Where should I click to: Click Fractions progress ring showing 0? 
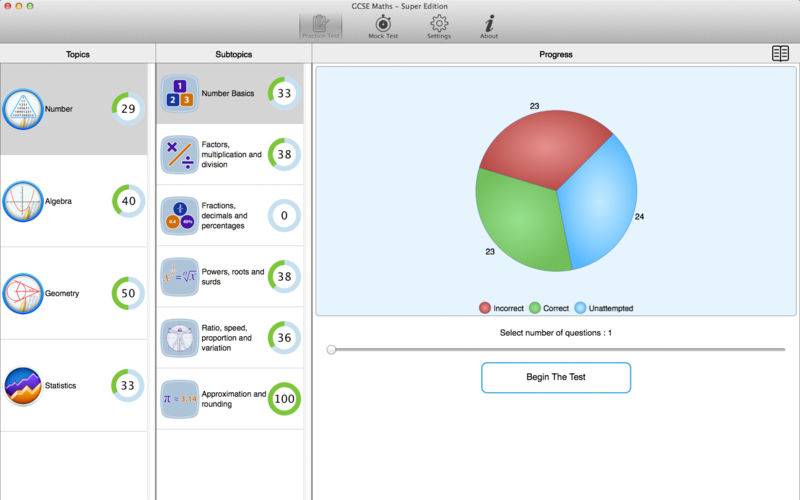pos(284,215)
